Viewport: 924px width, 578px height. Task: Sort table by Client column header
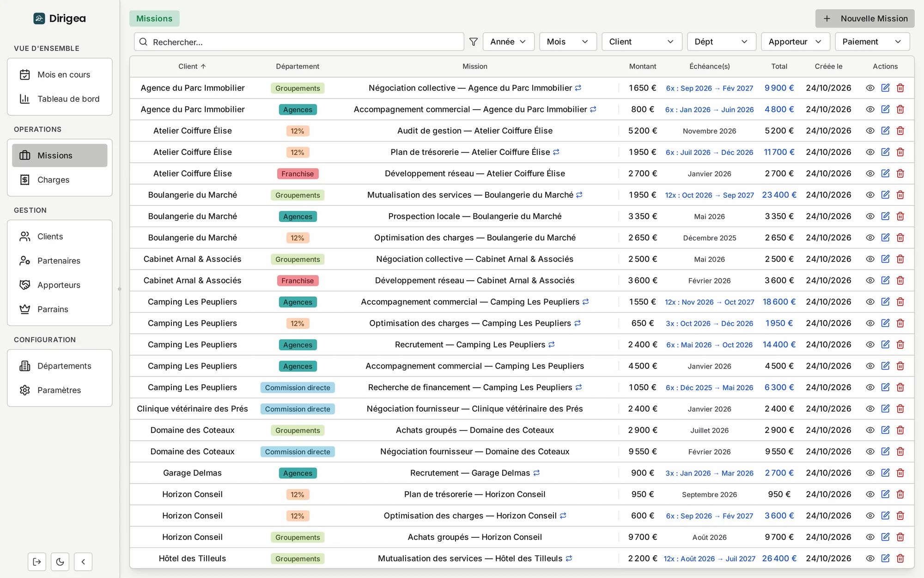[192, 66]
